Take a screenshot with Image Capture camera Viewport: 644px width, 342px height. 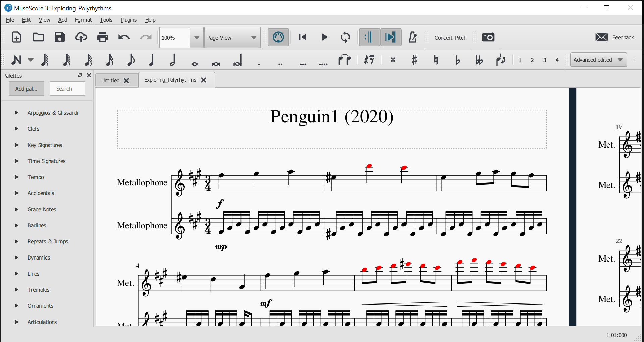pos(488,37)
